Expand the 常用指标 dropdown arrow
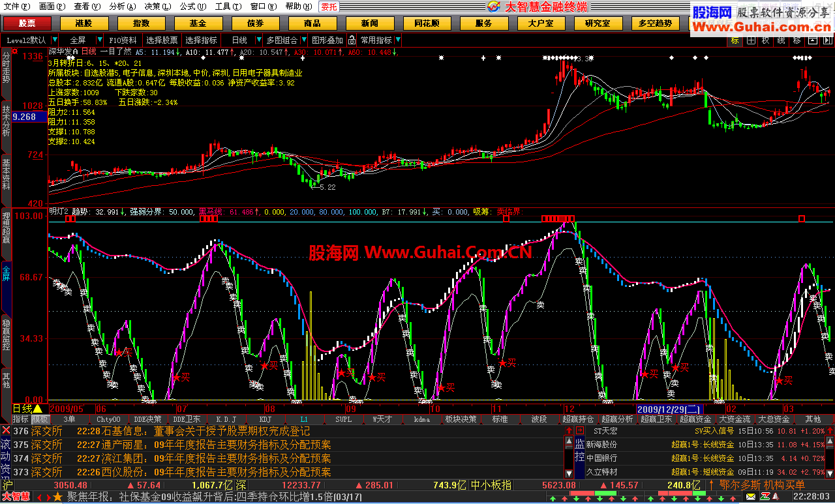The image size is (835, 504). [398, 40]
